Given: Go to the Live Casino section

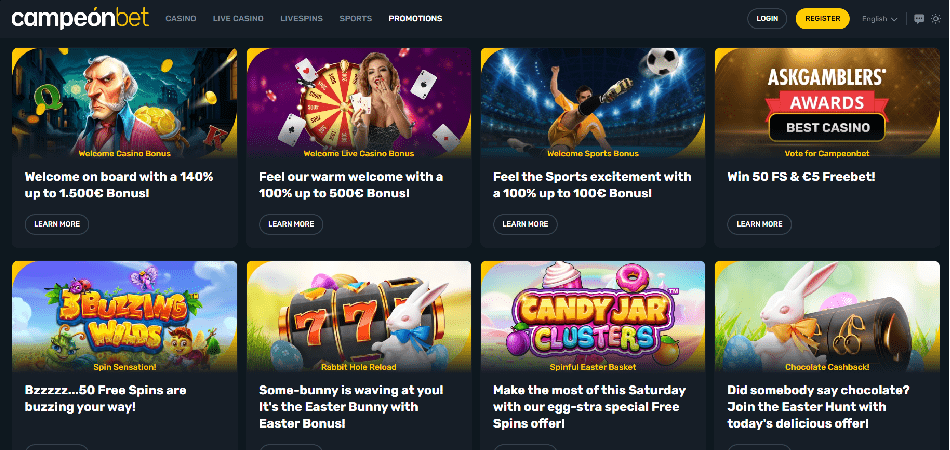Looking at the screenshot, I should tap(238, 18).
